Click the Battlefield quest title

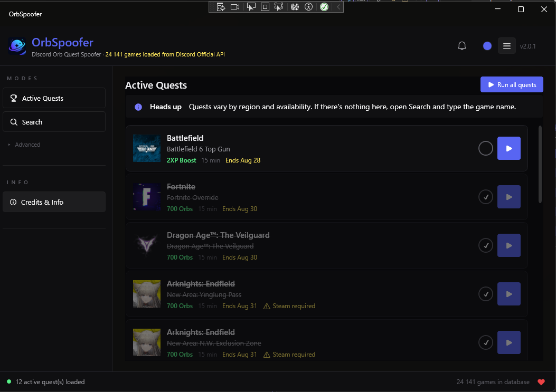(185, 138)
